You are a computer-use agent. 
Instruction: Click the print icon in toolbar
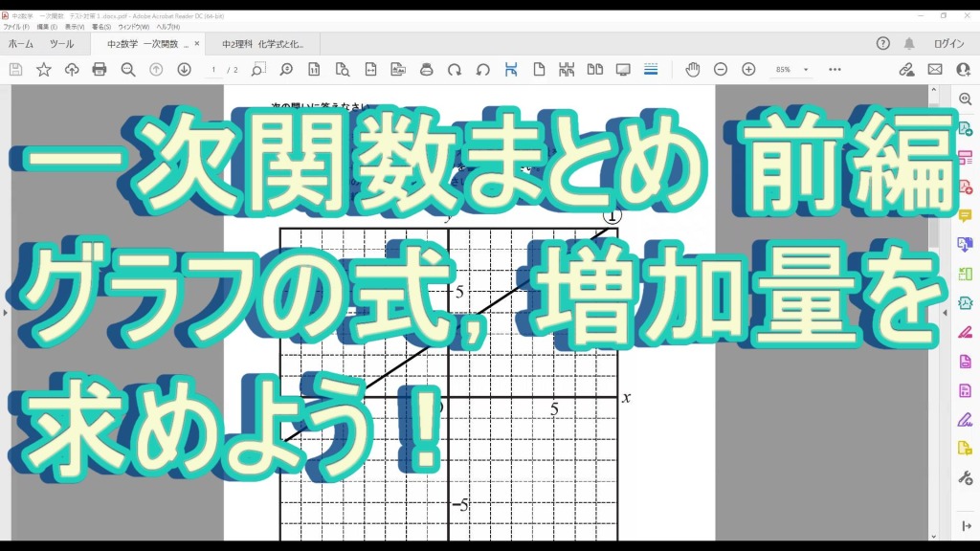point(100,70)
